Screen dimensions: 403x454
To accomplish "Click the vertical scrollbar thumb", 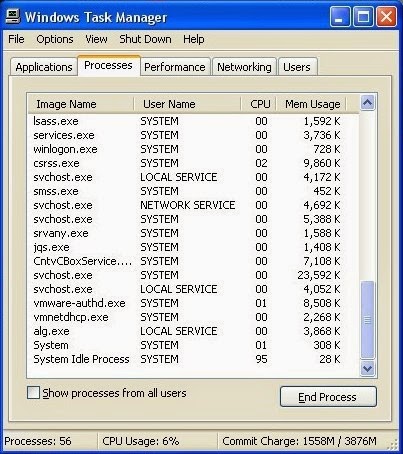I will [367, 320].
